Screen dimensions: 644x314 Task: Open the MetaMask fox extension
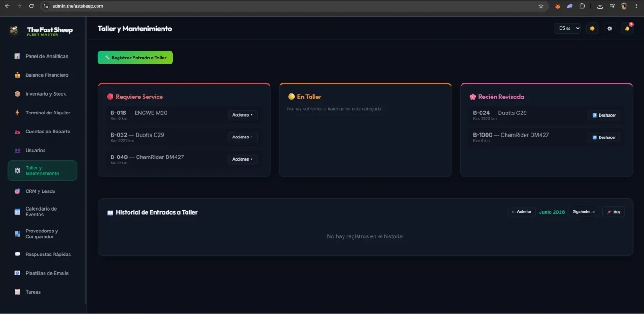(x=558, y=6)
